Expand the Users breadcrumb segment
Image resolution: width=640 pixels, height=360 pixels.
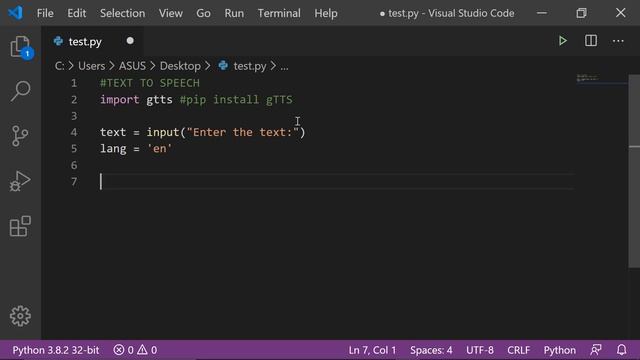point(91,66)
